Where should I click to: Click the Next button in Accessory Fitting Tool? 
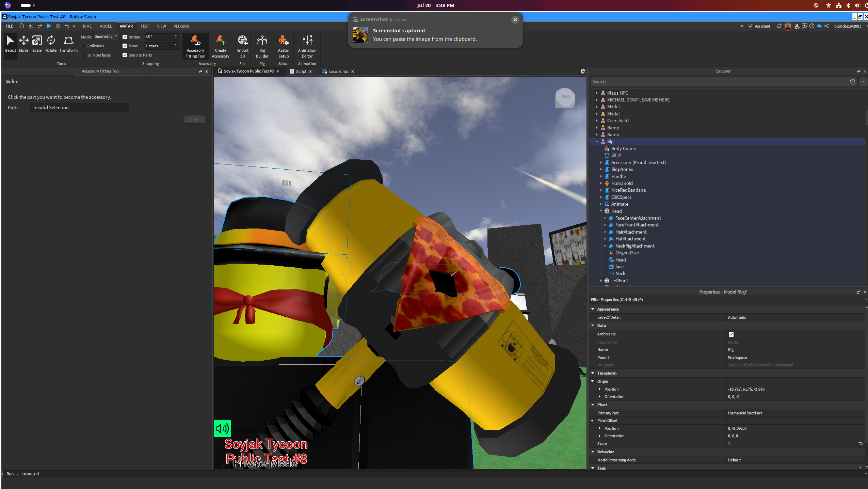pyautogui.click(x=194, y=120)
